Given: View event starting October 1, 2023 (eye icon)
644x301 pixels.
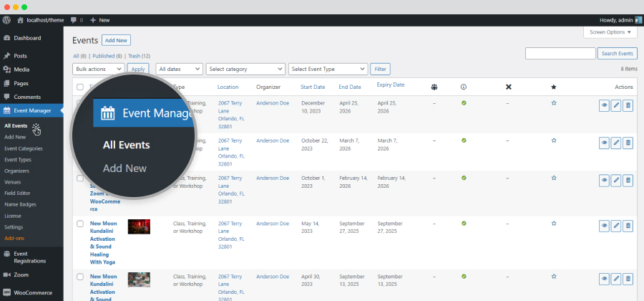Looking at the screenshot, I should 604,181.
